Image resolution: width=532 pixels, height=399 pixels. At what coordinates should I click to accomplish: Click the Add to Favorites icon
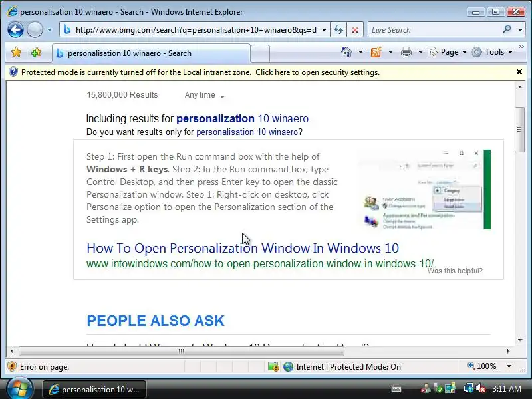[x=37, y=53]
